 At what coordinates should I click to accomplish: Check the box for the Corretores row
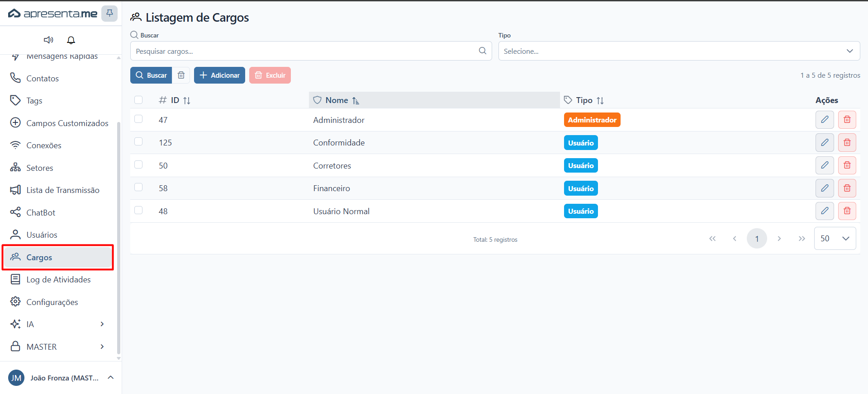138,164
